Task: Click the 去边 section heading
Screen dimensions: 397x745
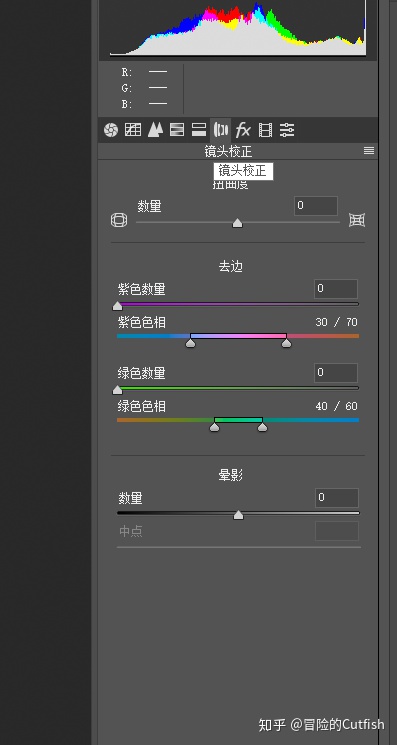Action: coord(231,267)
